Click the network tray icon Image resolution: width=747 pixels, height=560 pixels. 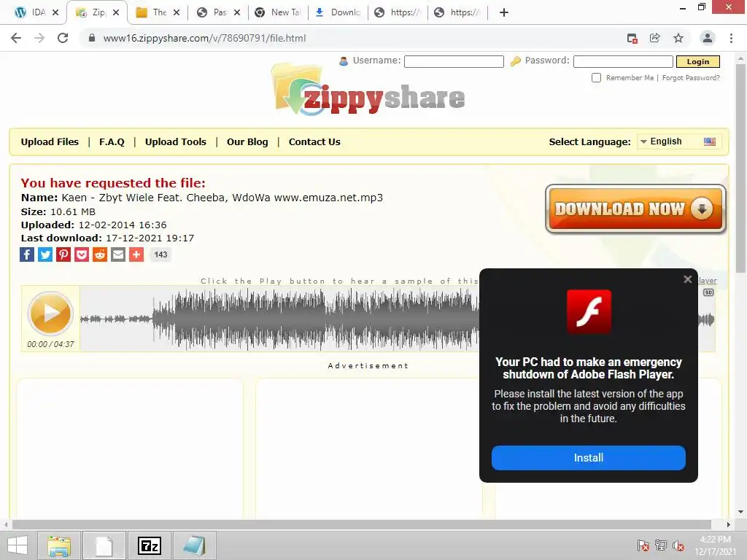point(661,545)
